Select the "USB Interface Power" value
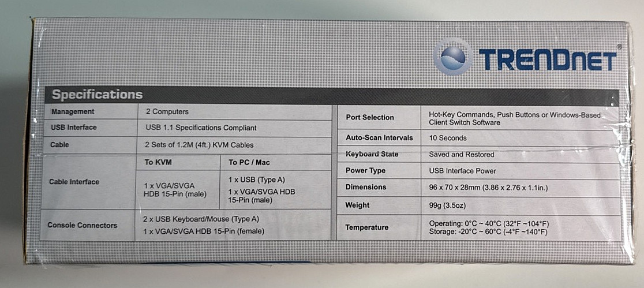 (462, 170)
